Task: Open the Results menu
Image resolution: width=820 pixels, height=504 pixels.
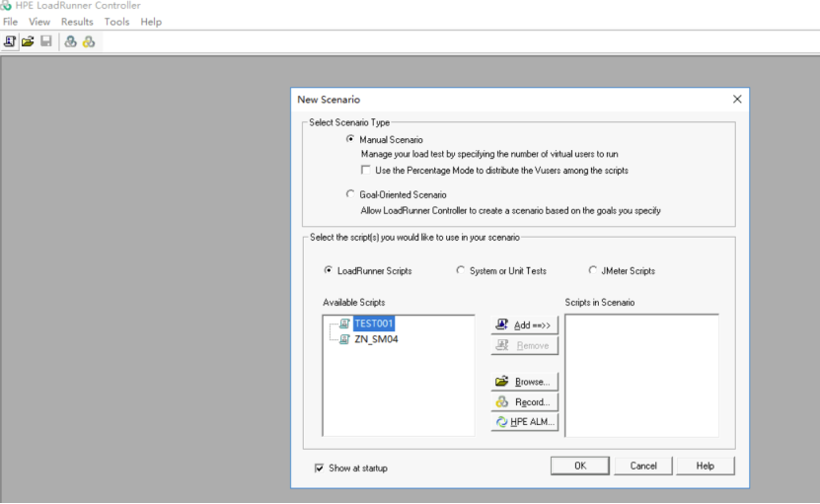Action: [77, 22]
